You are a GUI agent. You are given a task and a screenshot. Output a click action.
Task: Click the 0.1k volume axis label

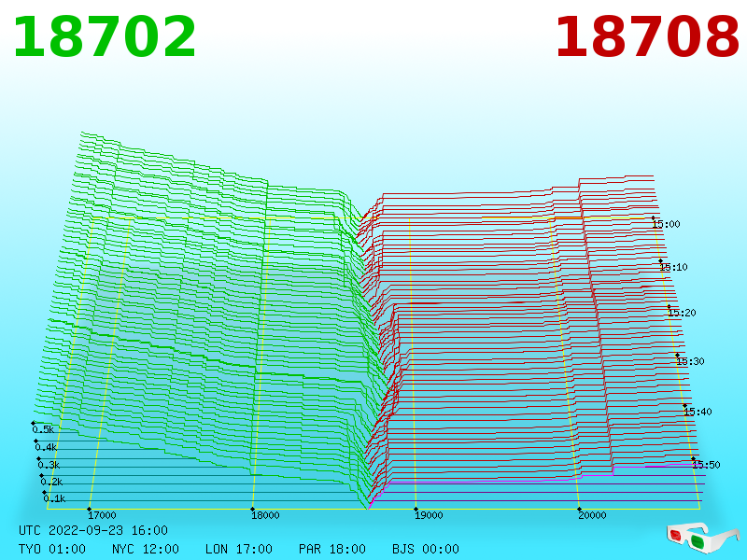(55, 498)
